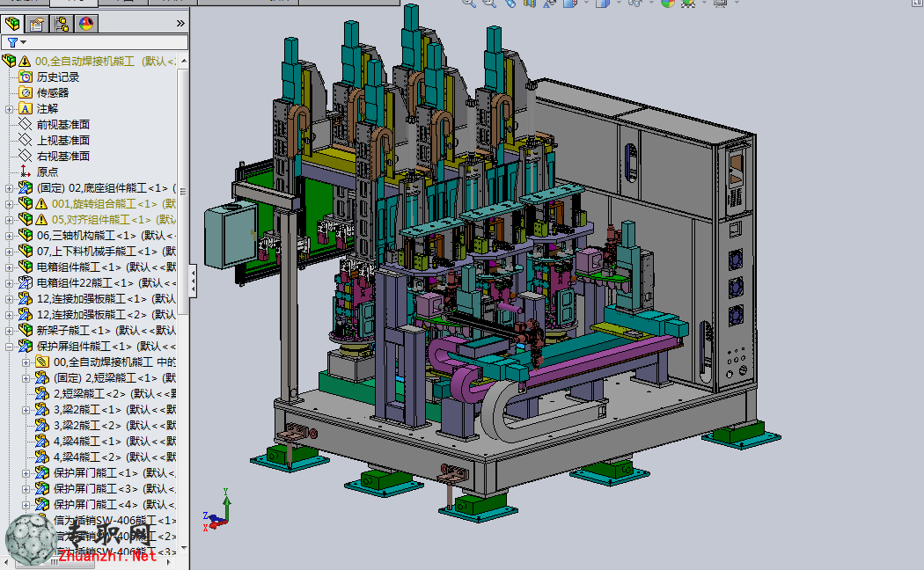This screenshot has height=570, width=924.
Task: Expand the 注解 annotations node
Action: (9, 109)
